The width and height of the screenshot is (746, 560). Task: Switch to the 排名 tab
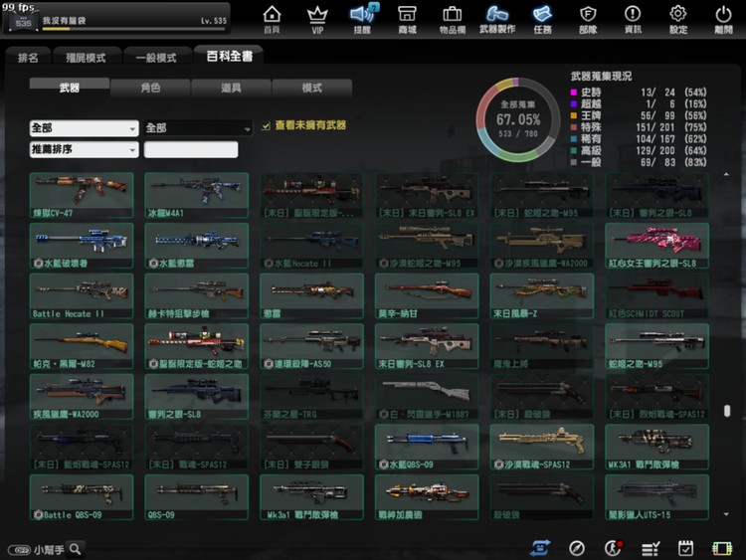tap(28, 58)
